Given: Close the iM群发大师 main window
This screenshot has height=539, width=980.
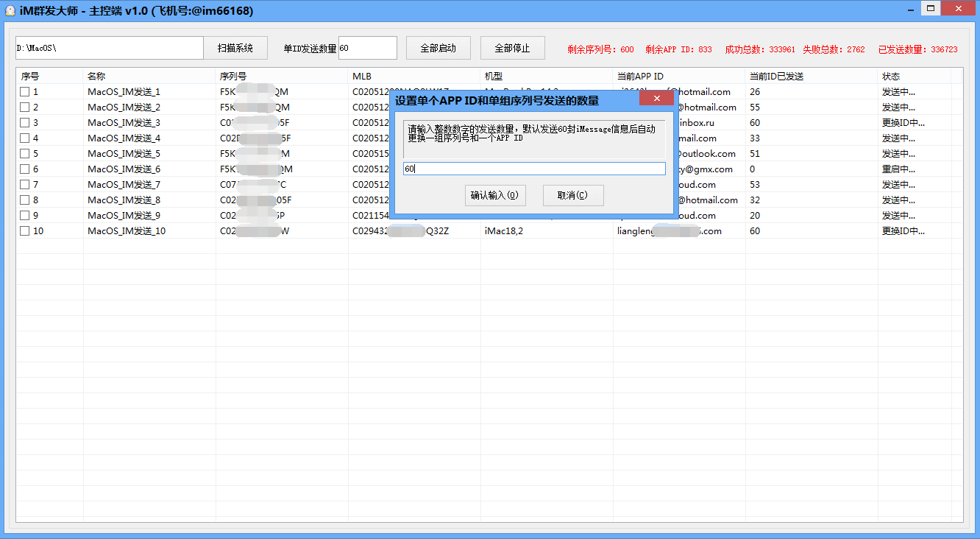Looking at the screenshot, I should click(959, 8).
